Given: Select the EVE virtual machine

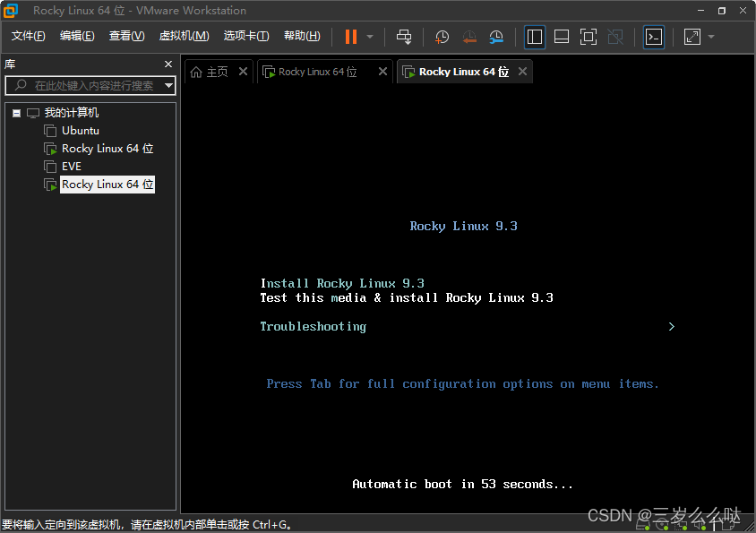Looking at the screenshot, I should 72,167.
